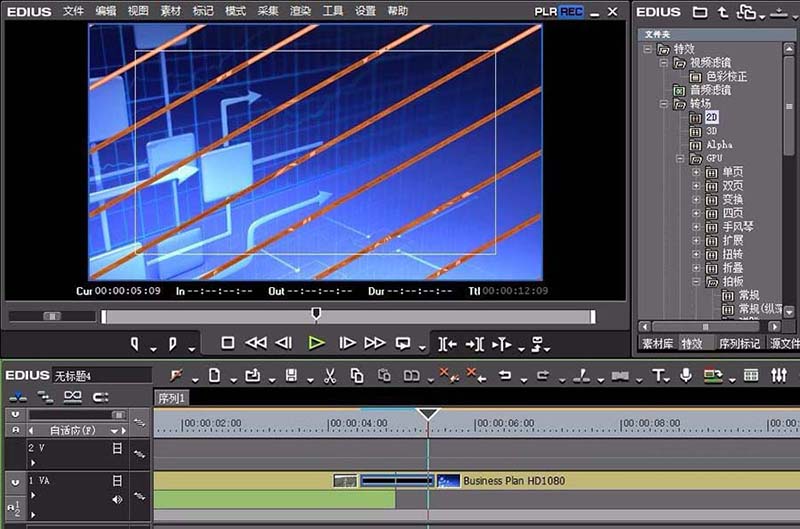
Task: Toggle insert/overwrite mode icon
Action: tap(18, 397)
